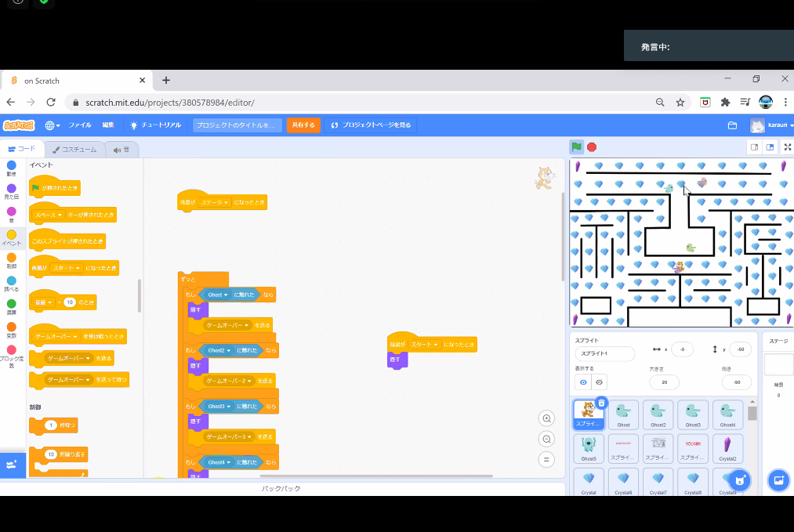Enter full screen stage mode
794x532 pixels.
(x=788, y=147)
